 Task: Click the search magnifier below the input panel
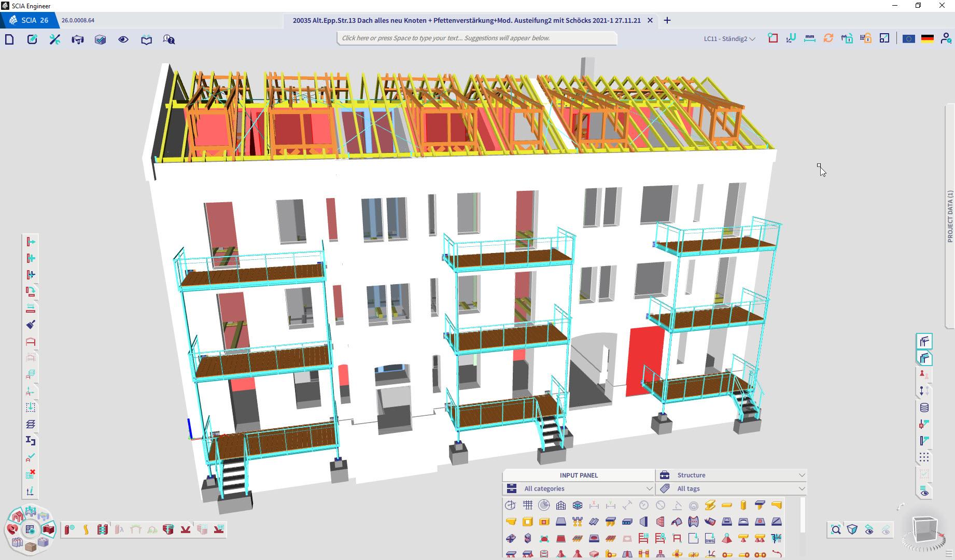click(x=837, y=529)
